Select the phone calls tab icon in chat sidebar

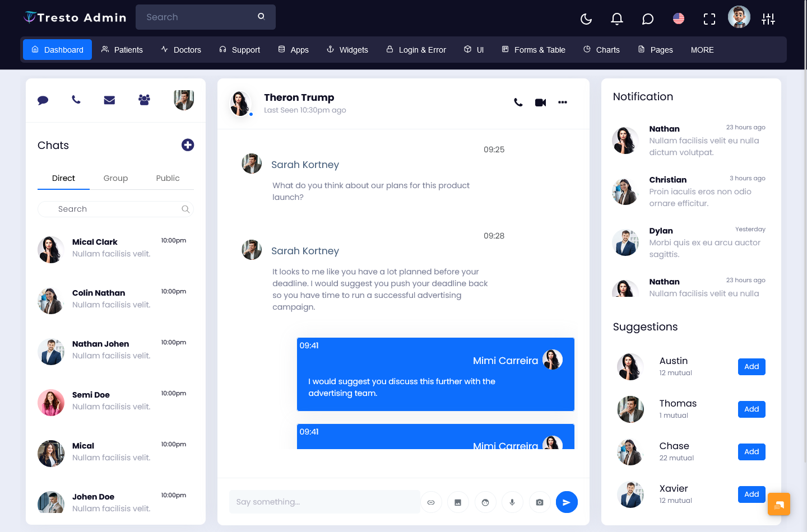pos(76,100)
